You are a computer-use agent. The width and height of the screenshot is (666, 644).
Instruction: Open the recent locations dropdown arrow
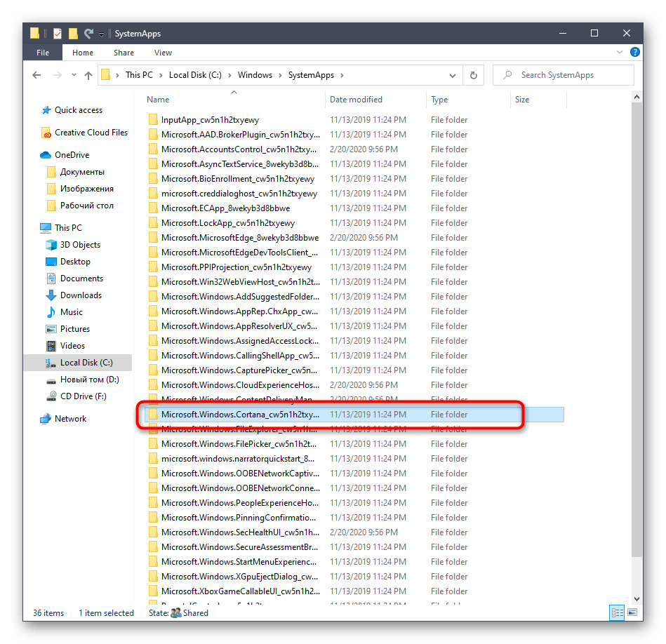(x=74, y=75)
